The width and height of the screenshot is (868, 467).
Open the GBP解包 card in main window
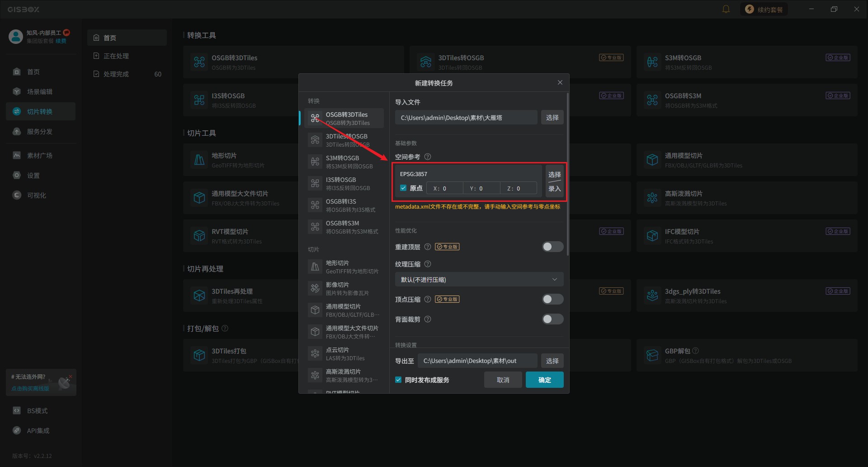tap(747, 355)
